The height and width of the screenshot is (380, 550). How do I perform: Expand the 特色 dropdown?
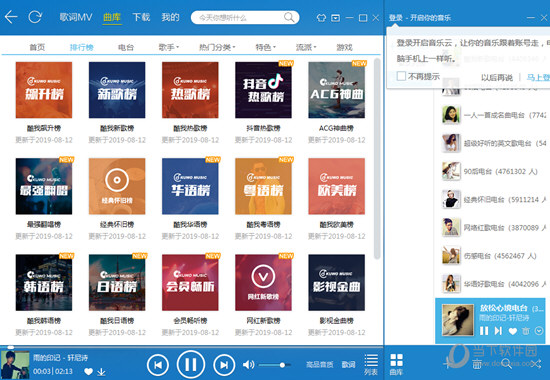[266, 47]
